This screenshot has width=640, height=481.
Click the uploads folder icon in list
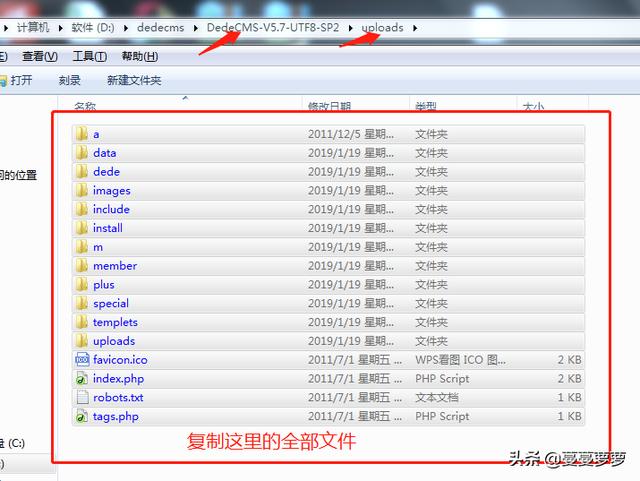coord(82,341)
